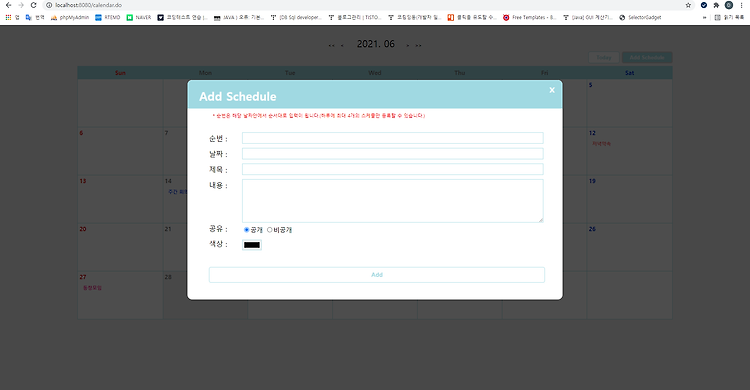The image size is (750, 390).
Task: Go back with the browser back arrow
Action: pyautogui.click(x=8, y=5)
